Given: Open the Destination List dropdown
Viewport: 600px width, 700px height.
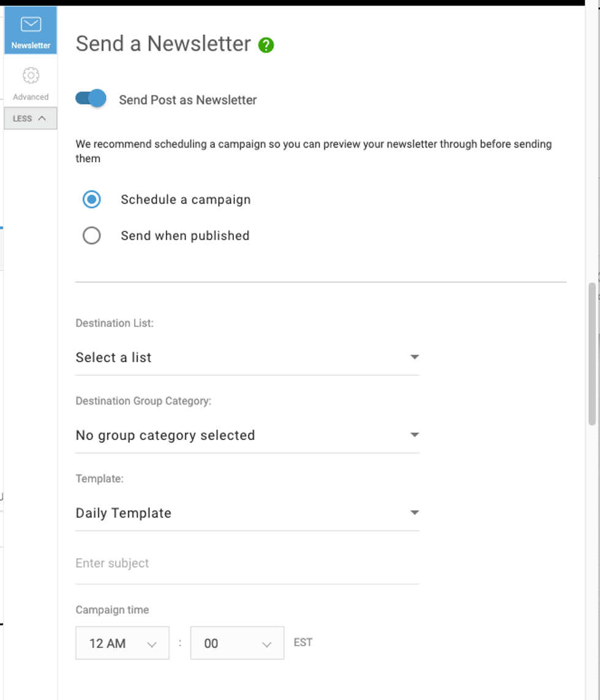Looking at the screenshot, I should pyautogui.click(x=247, y=357).
